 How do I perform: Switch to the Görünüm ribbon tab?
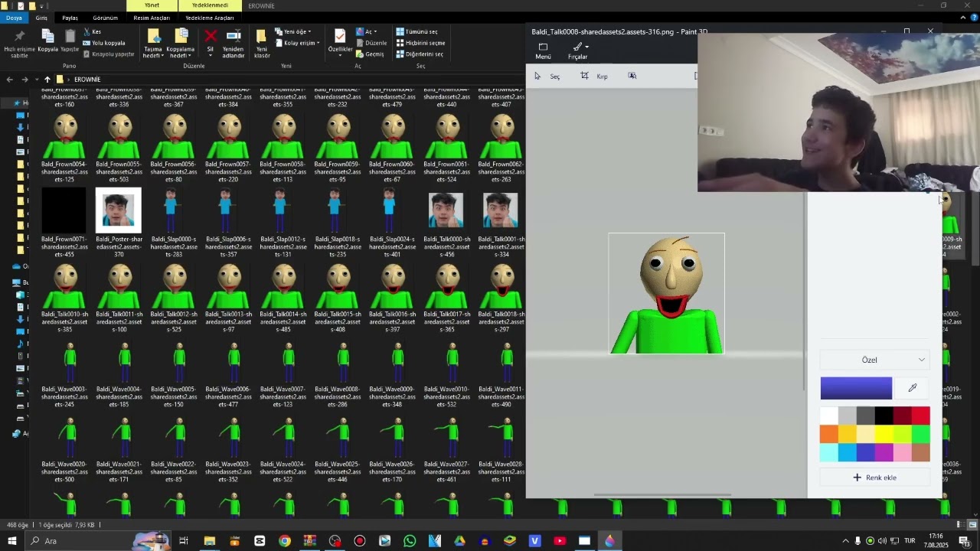(x=105, y=18)
